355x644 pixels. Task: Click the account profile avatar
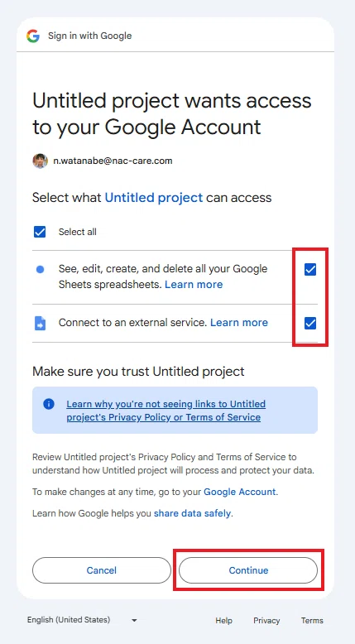[40, 161]
